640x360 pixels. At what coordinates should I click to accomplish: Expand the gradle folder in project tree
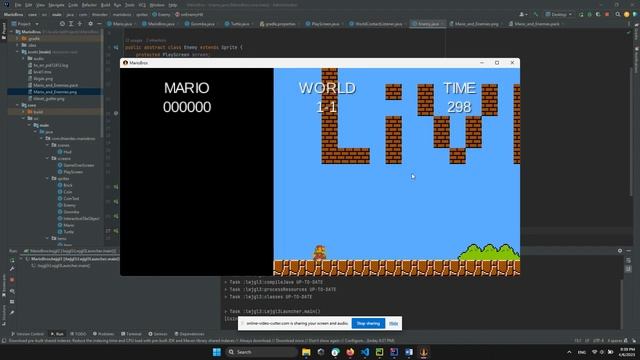(18, 38)
